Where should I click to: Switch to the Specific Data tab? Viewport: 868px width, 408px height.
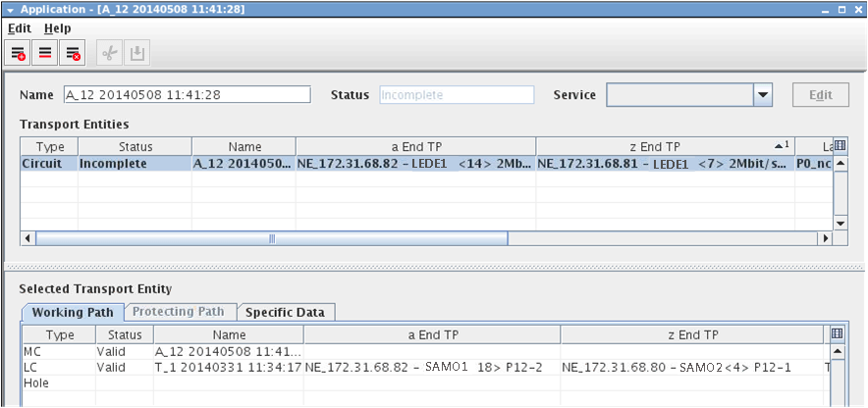coord(286,312)
